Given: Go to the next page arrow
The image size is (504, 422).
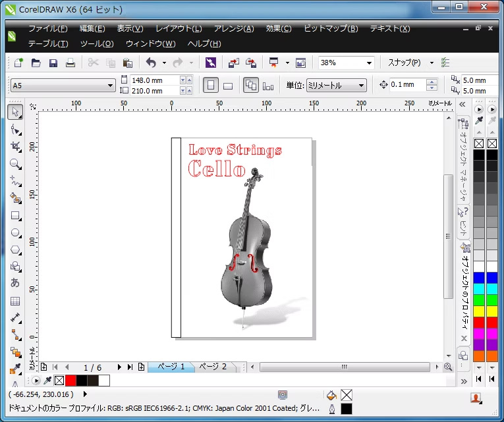Looking at the screenshot, I should tap(119, 367).
